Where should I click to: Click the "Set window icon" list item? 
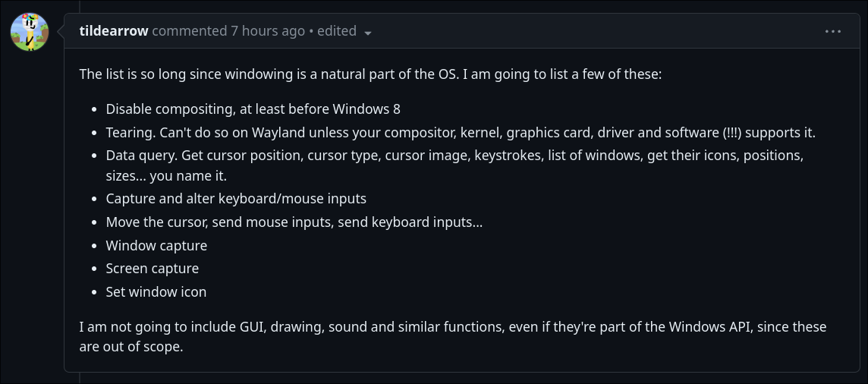click(156, 291)
